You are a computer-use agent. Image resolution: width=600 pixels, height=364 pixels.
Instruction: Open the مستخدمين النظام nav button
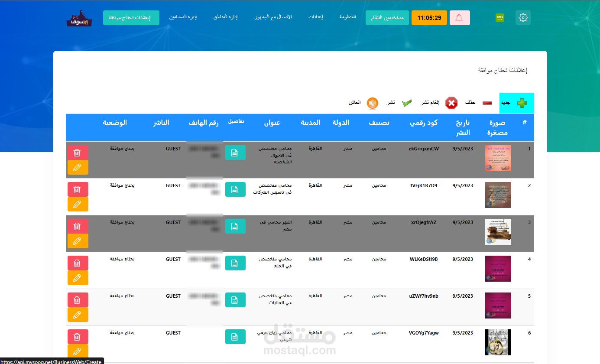point(387,18)
